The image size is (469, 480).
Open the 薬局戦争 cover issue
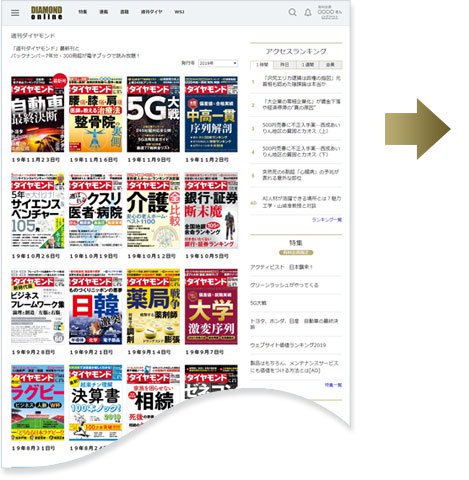153,307
